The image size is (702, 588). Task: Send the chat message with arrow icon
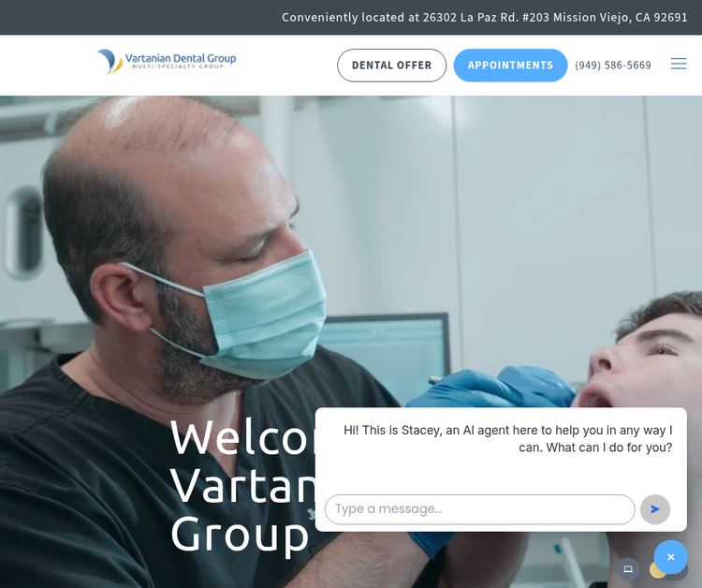point(654,509)
